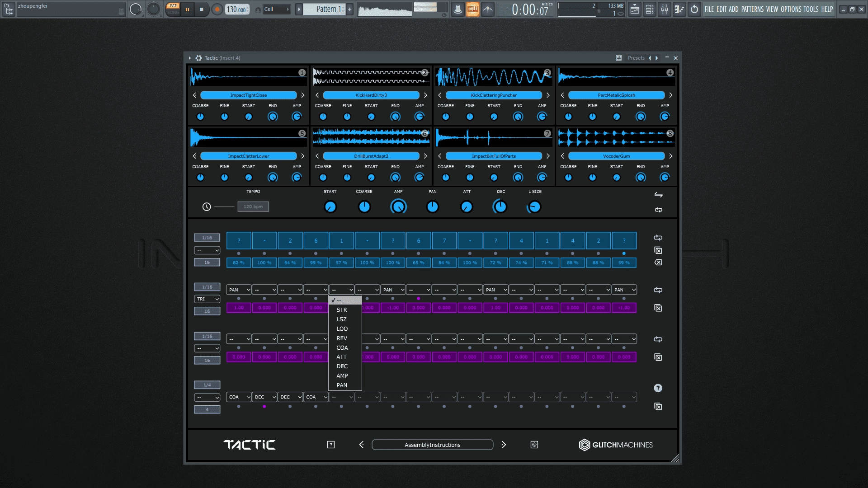Toggle step 3 sample number 2 cell
This screenshot has width=868, height=488.
tap(290, 241)
